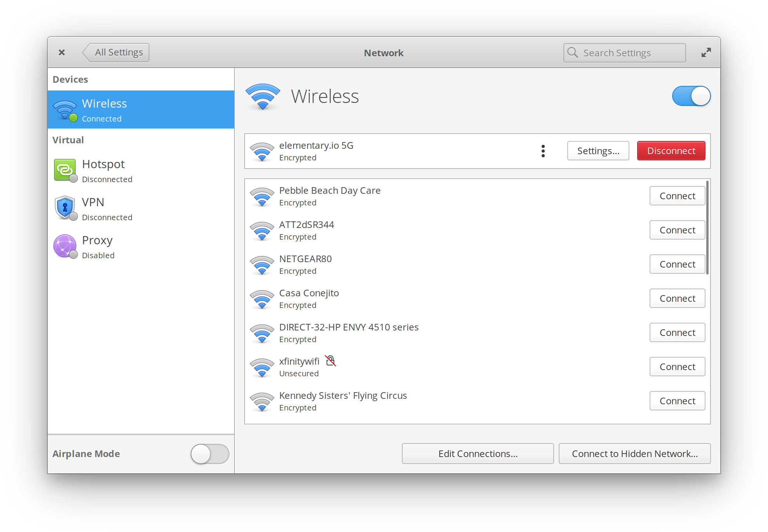Screen dimensions: 768x532
Task: Click the Hotspot icon in the sidebar
Action: [x=65, y=170]
